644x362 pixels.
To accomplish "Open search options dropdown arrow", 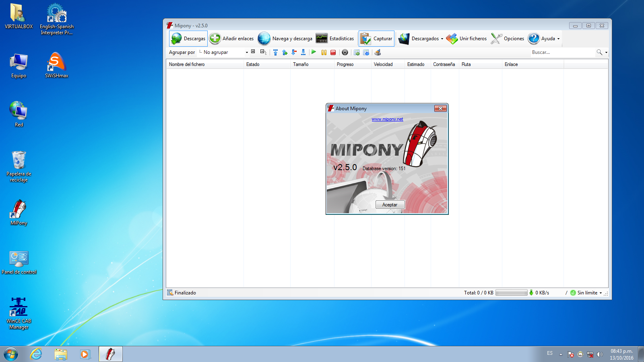I will pos(606,52).
